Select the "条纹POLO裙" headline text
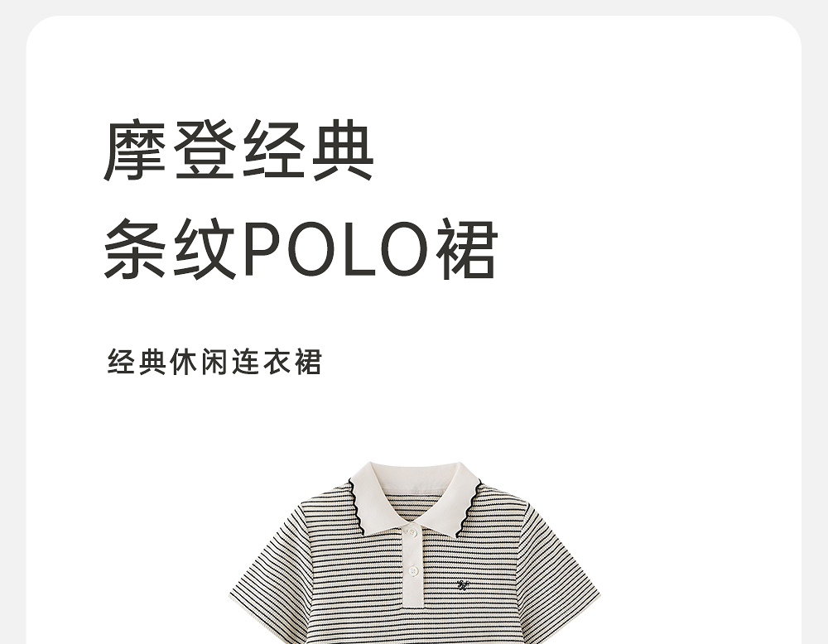 point(301,248)
